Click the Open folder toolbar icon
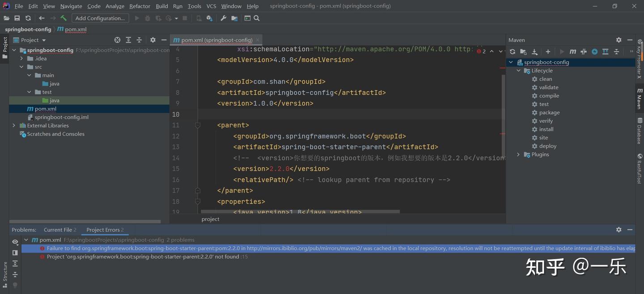This screenshot has width=644, height=294. [6, 18]
